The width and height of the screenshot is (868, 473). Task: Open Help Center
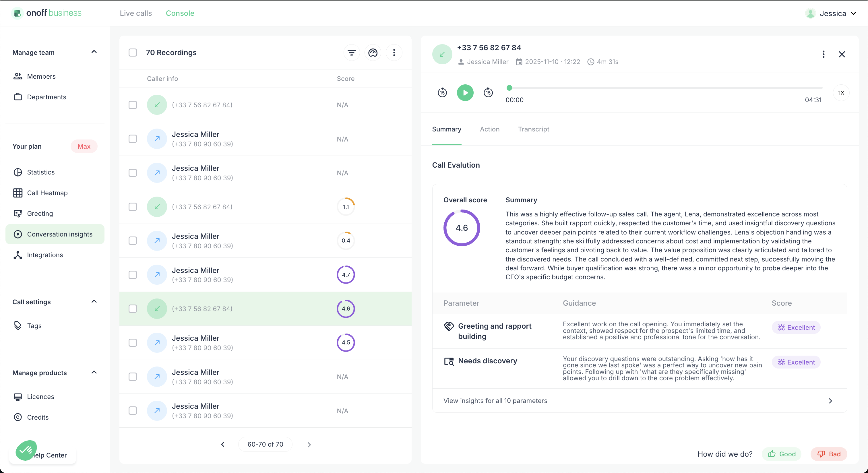[x=50, y=455]
